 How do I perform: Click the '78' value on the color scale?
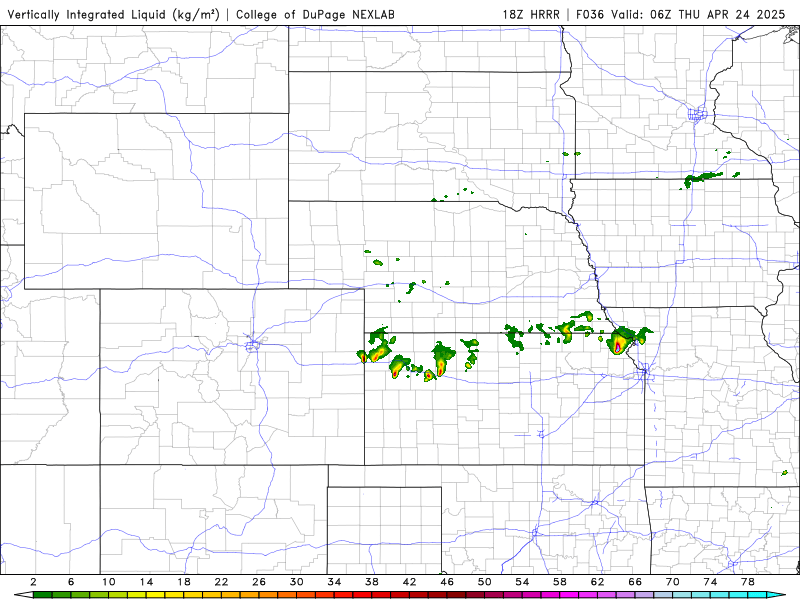748,582
